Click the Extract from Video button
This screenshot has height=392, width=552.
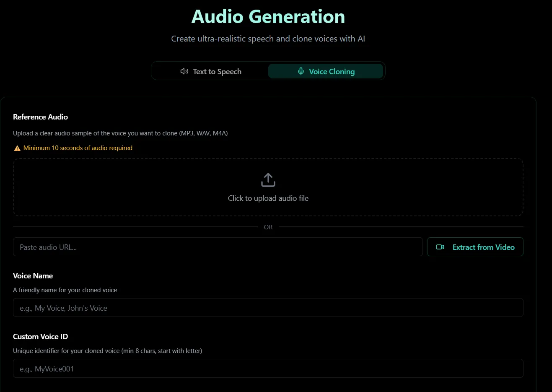(475, 247)
